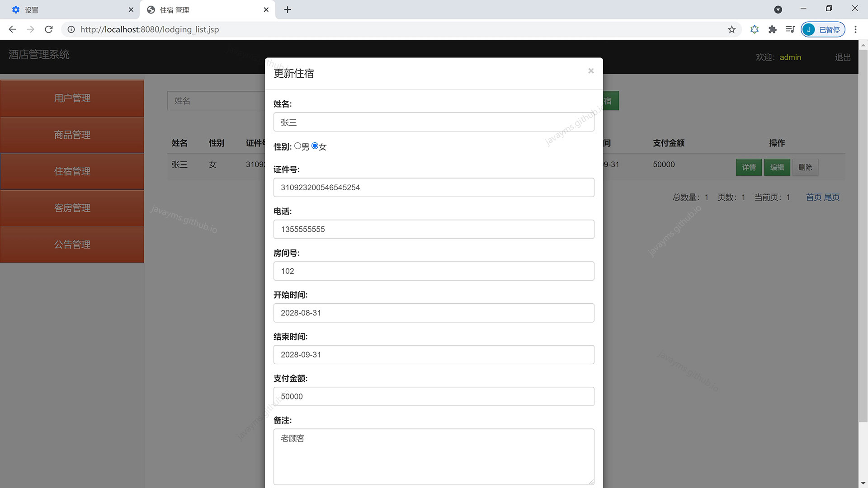Image resolution: width=868 pixels, height=488 pixels.
Task: Click the admin welcome link
Action: [x=790, y=57]
